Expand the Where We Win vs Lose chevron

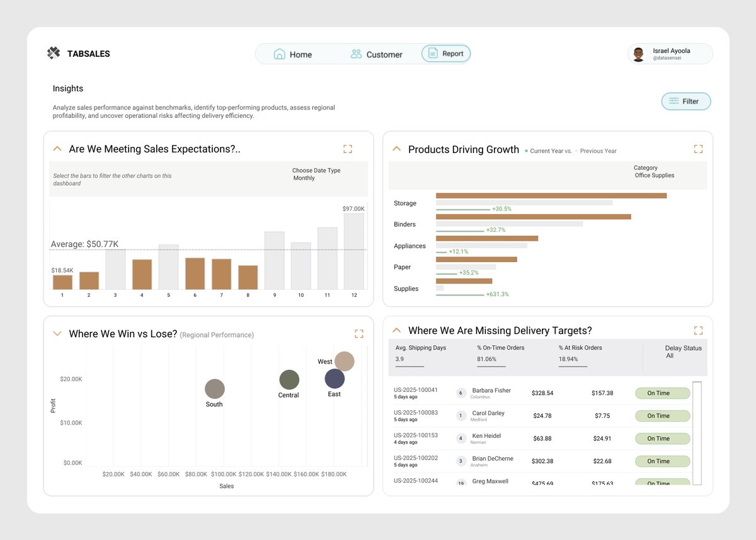[57, 333]
